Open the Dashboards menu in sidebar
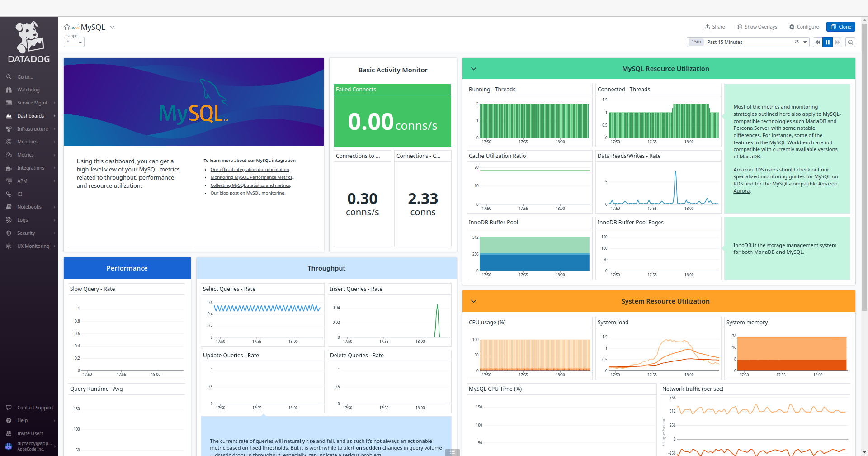This screenshot has height=456, width=868. [30, 116]
